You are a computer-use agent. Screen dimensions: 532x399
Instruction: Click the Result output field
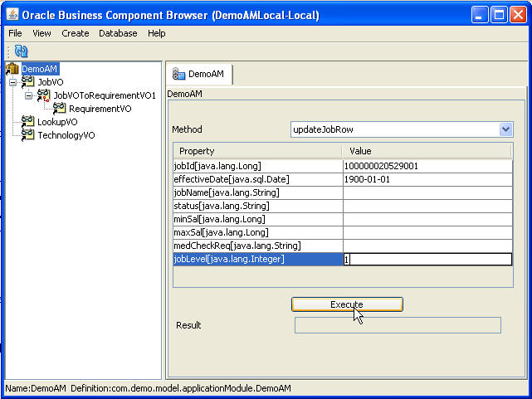(x=398, y=325)
